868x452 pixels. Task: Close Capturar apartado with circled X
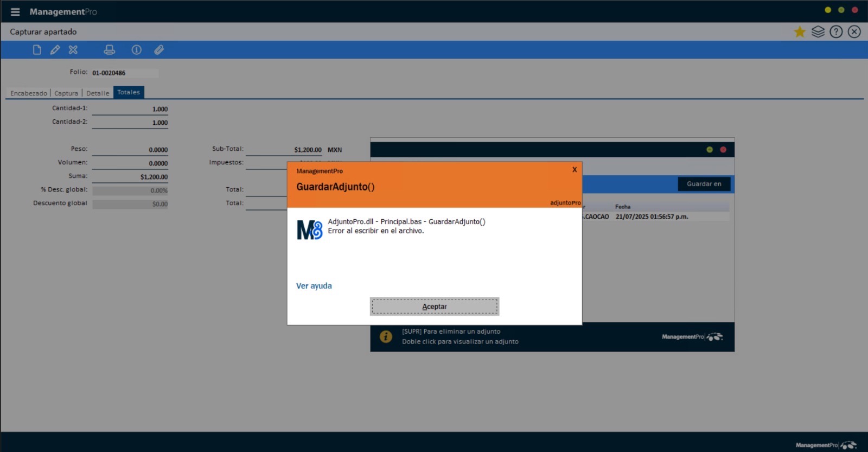pos(854,32)
